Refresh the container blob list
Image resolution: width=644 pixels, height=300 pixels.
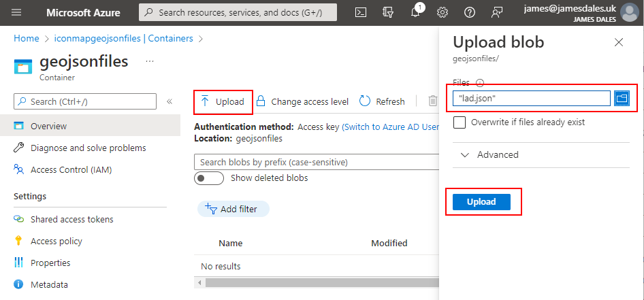click(382, 101)
